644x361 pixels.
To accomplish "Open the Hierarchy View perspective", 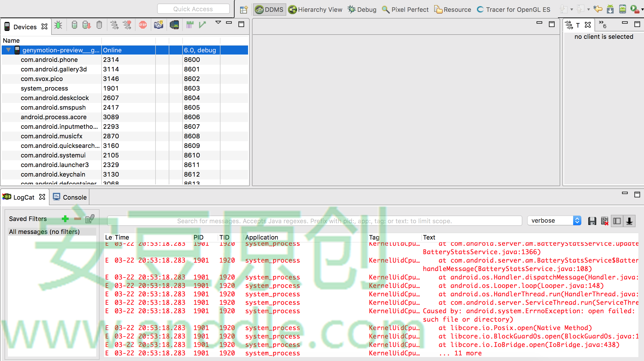I will pyautogui.click(x=316, y=10).
